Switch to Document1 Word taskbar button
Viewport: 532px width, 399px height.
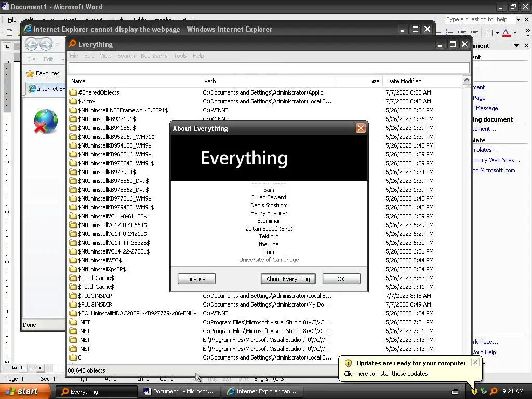180,391
